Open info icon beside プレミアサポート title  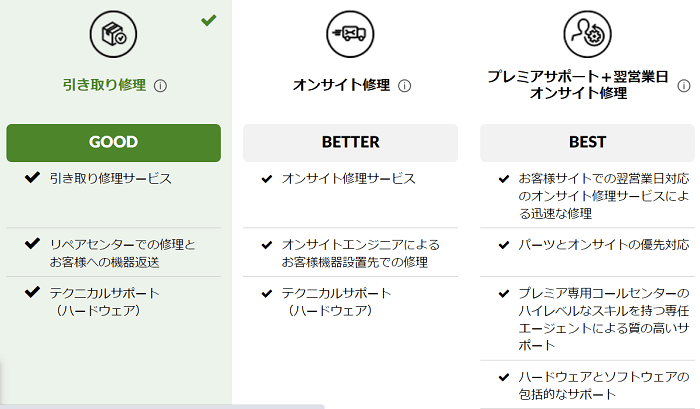683,86
